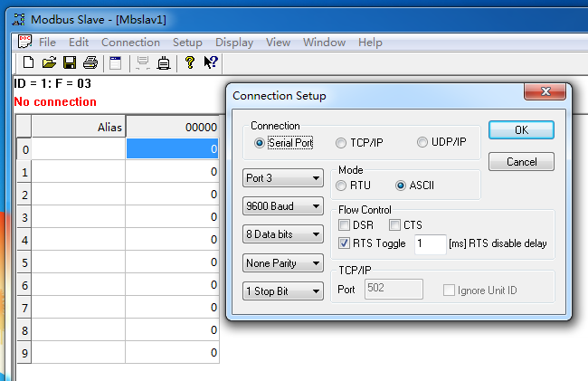Click the 00000 column header
Image resolution: width=588 pixels, height=381 pixels.
click(172, 127)
